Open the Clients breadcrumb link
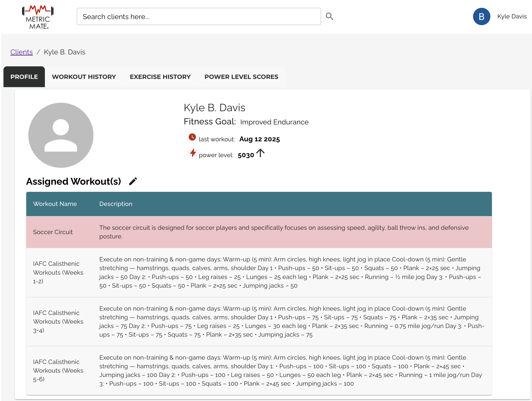The height and width of the screenshot is (401, 532). 21,52
